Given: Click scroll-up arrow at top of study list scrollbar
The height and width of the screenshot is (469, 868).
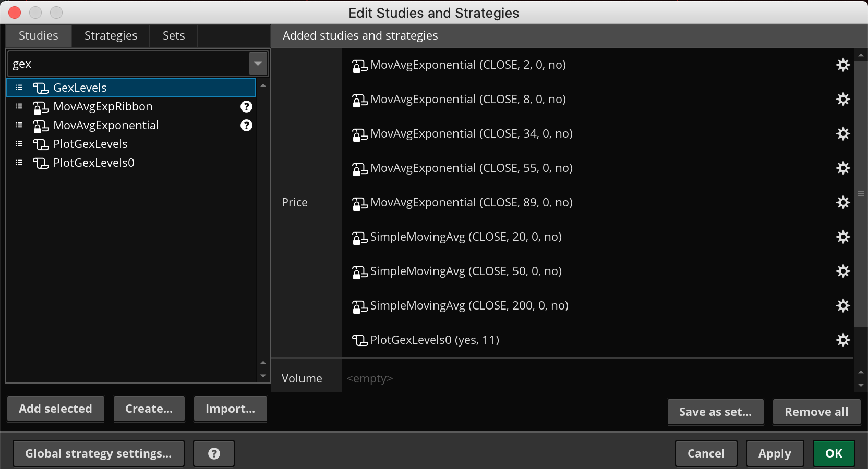Looking at the screenshot, I should (x=263, y=85).
